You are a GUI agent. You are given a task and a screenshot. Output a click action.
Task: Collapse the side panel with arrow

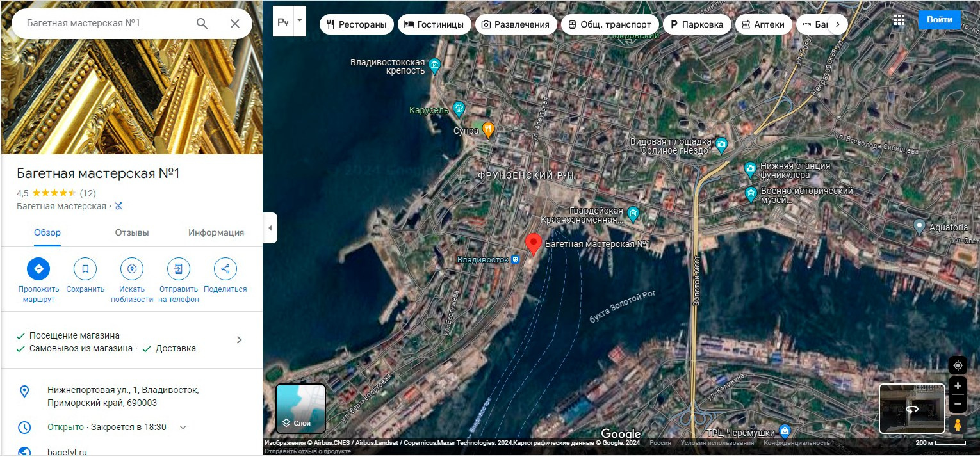tap(270, 228)
